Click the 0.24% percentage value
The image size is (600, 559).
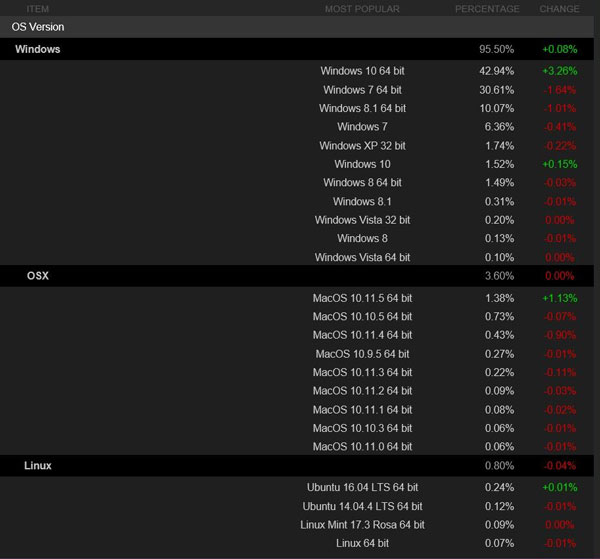[499, 487]
